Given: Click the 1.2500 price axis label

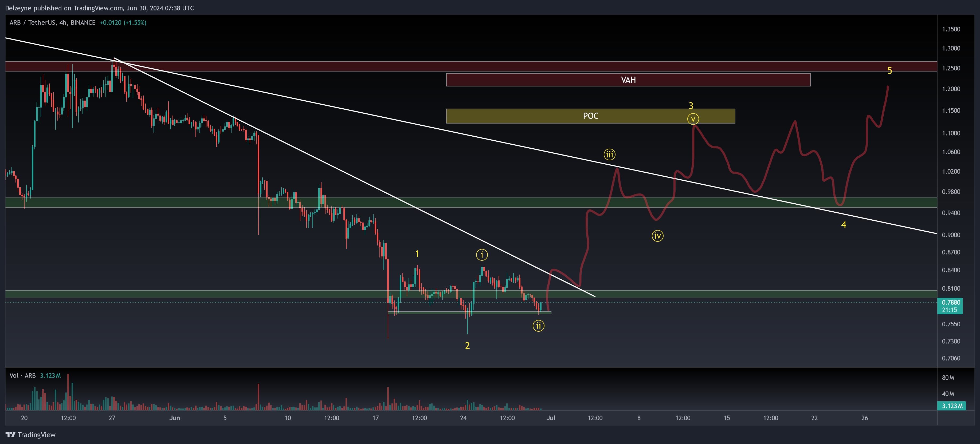Looking at the screenshot, I should pyautogui.click(x=951, y=68).
